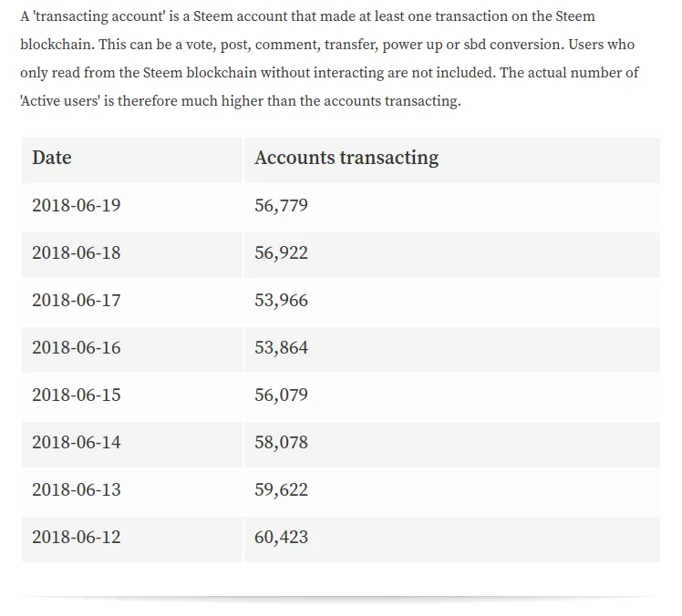Select the 2018-06-17 date cell
682x616 pixels.
[132, 303]
